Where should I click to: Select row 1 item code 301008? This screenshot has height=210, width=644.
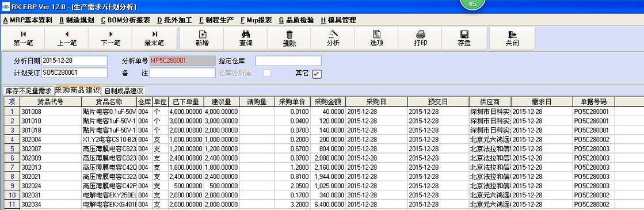tap(51, 112)
